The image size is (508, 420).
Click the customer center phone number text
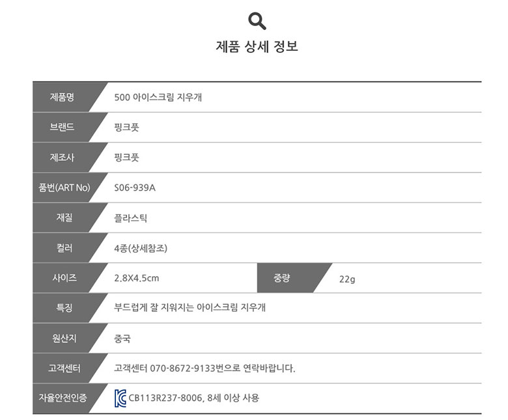(183, 368)
